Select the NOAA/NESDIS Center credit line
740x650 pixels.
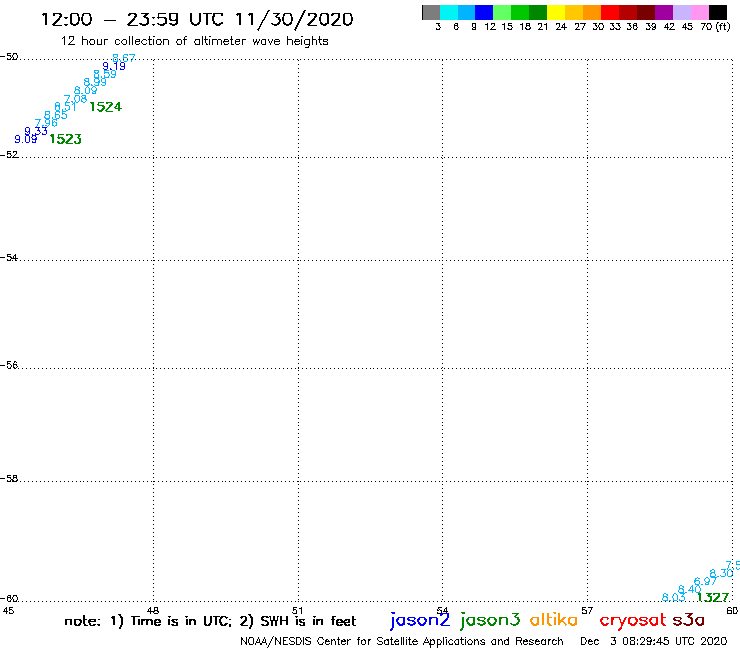pos(402,642)
